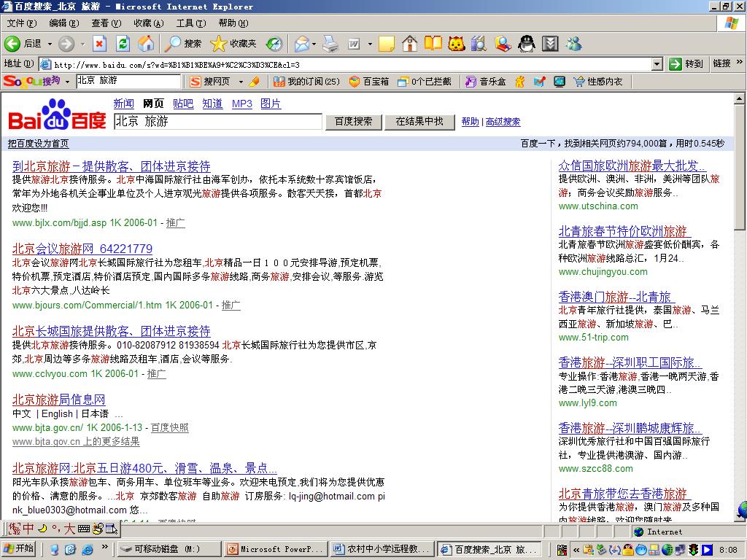Image resolution: width=747 pixels, height=560 pixels.
Task: Open 音乐盒 music box button
Action: pyautogui.click(x=485, y=82)
